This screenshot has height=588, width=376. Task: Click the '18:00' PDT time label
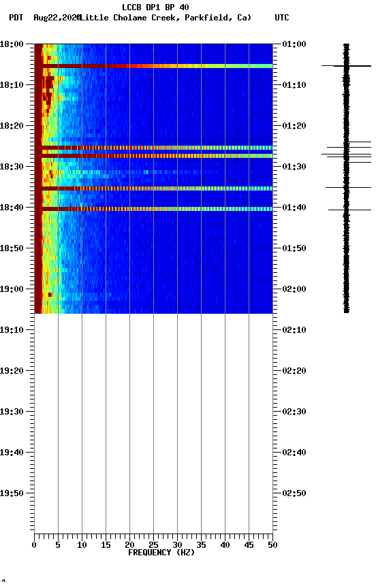pyautogui.click(x=12, y=44)
